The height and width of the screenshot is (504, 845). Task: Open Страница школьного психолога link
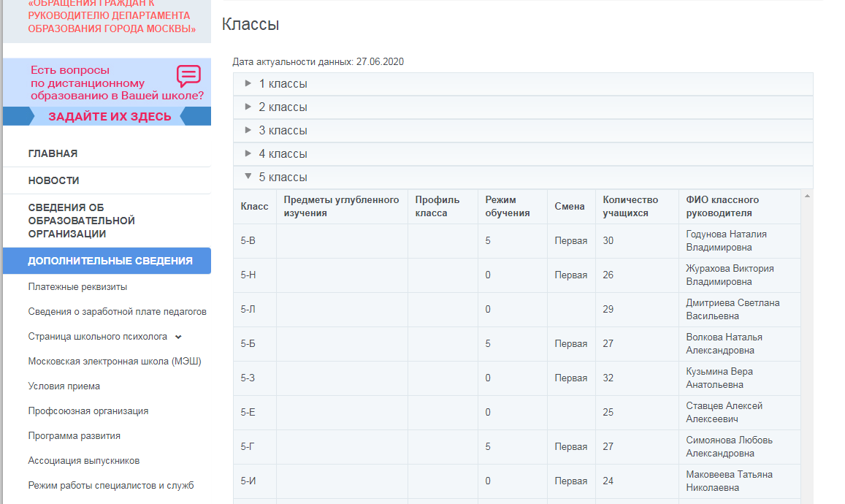tap(98, 336)
